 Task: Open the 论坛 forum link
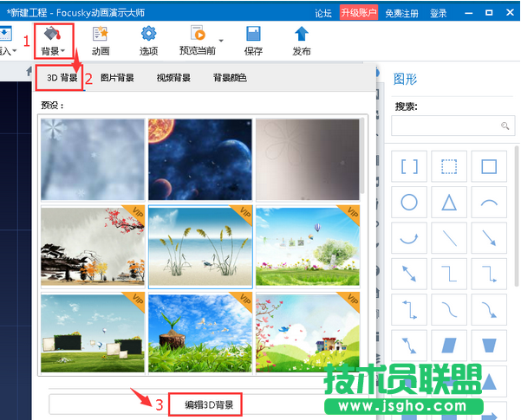coord(323,13)
